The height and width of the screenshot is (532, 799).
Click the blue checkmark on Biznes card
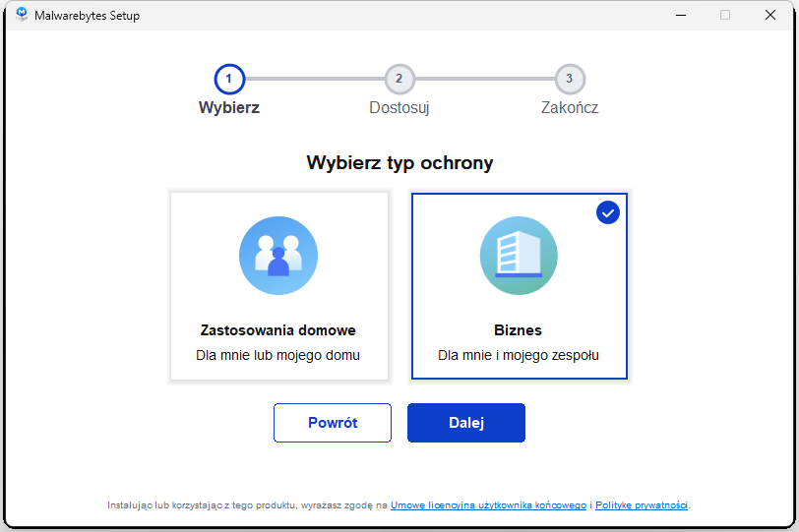click(608, 212)
